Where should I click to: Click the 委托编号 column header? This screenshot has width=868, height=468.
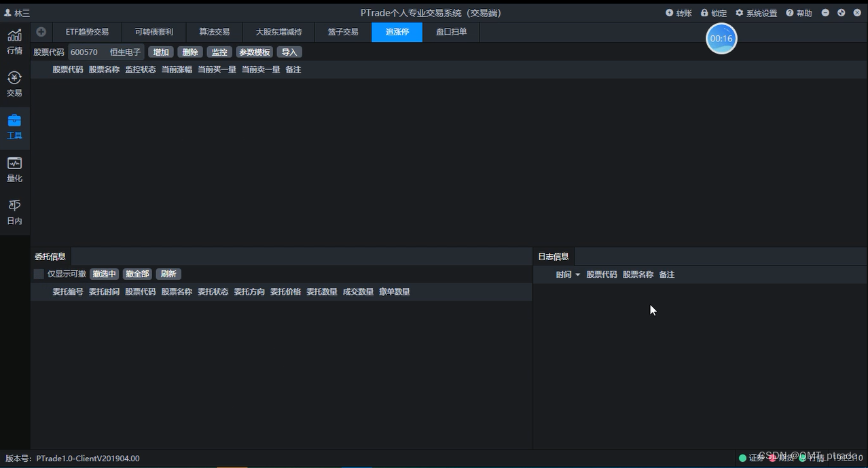click(68, 291)
